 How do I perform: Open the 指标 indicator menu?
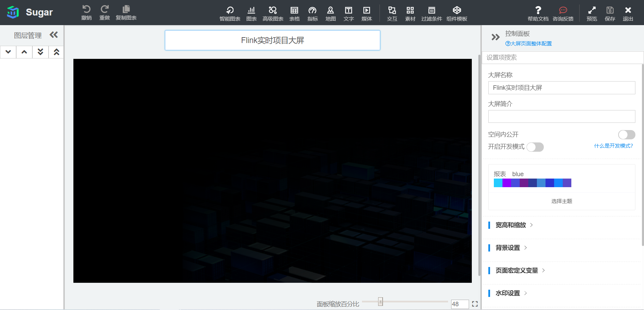312,14
